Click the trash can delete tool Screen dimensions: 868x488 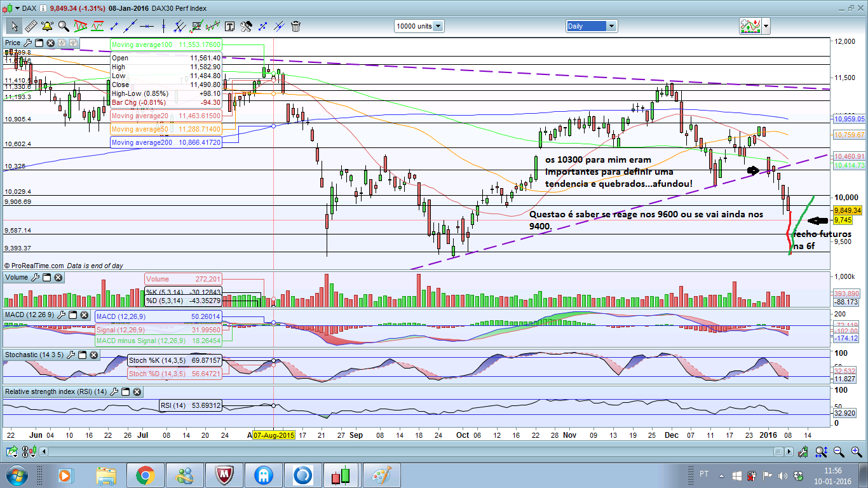coord(295,26)
